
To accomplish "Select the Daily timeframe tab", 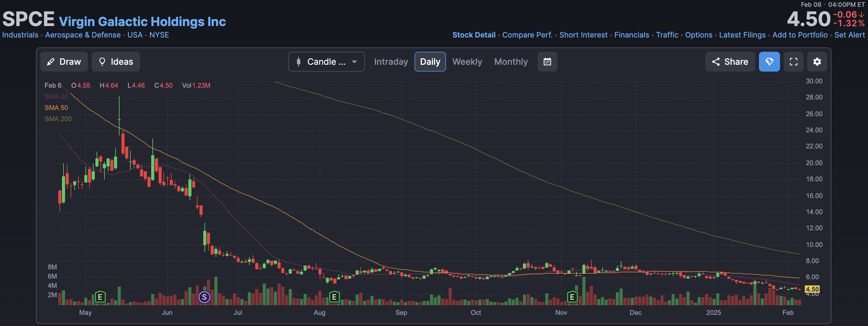I will 430,62.
